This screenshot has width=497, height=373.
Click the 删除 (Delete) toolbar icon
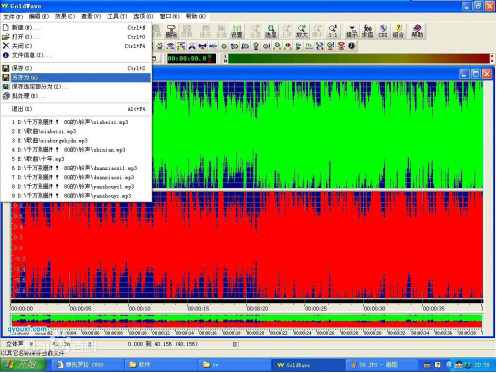pyautogui.click(x=171, y=31)
